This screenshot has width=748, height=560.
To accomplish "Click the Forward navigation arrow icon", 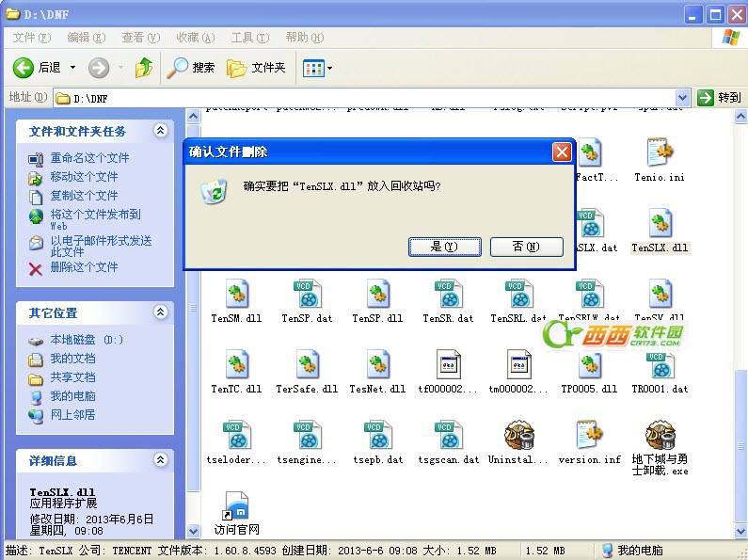I will coord(99,68).
